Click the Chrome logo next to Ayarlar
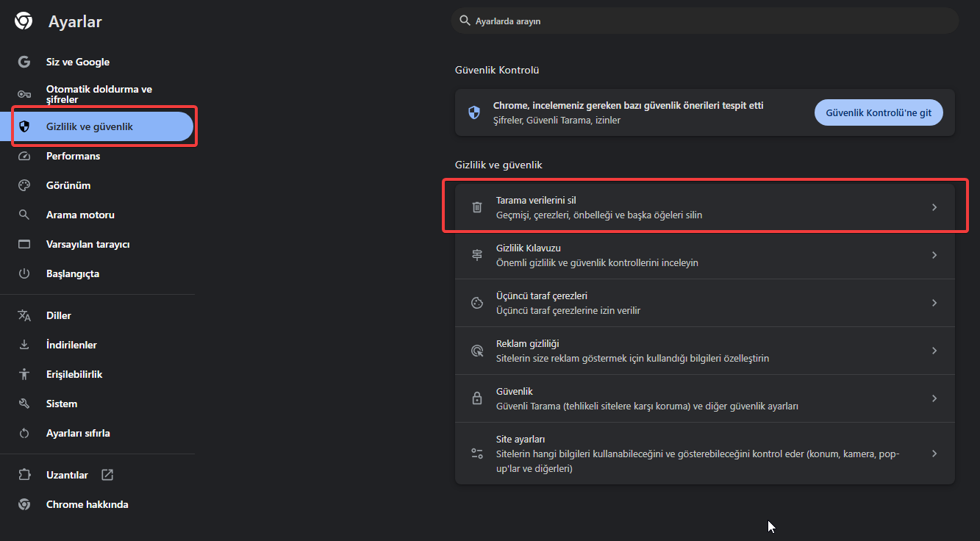The image size is (980, 541). pyautogui.click(x=24, y=21)
